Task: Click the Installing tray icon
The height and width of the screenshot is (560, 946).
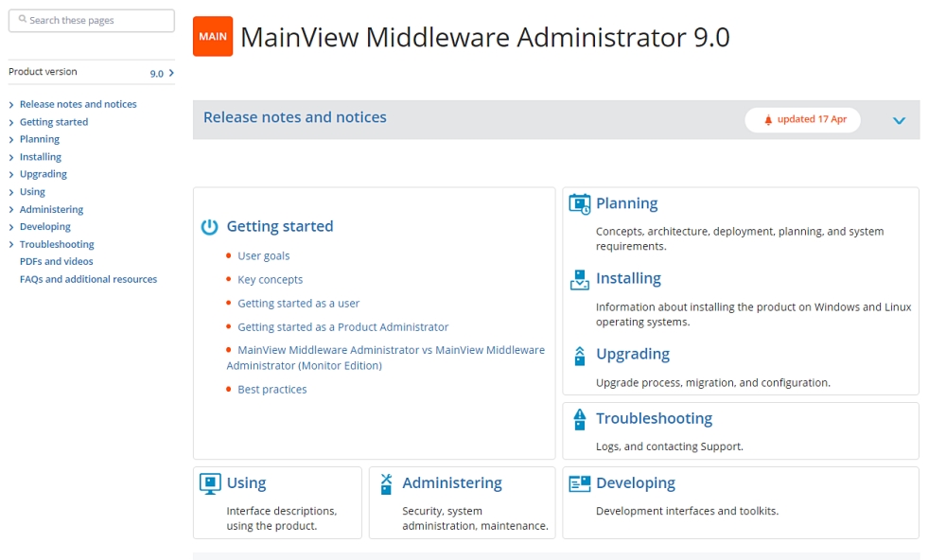Action: [x=579, y=279]
